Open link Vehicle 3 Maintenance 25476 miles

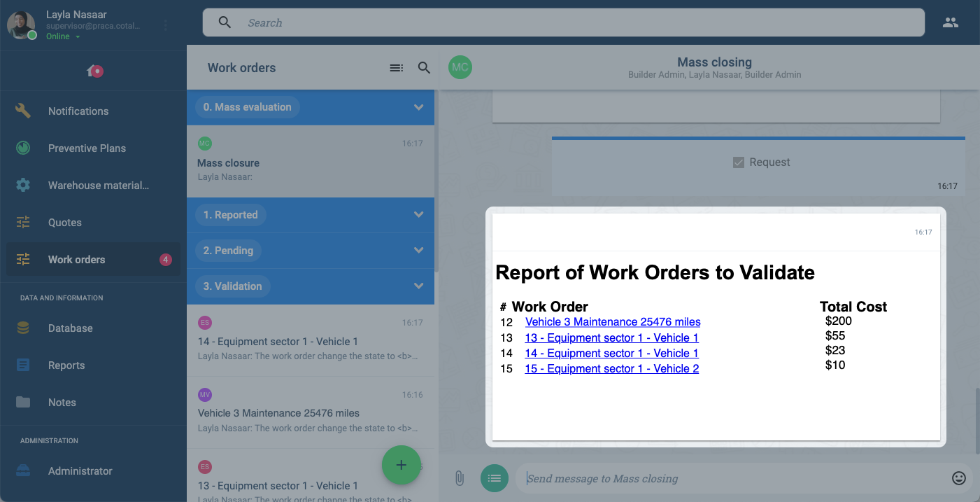click(x=613, y=322)
